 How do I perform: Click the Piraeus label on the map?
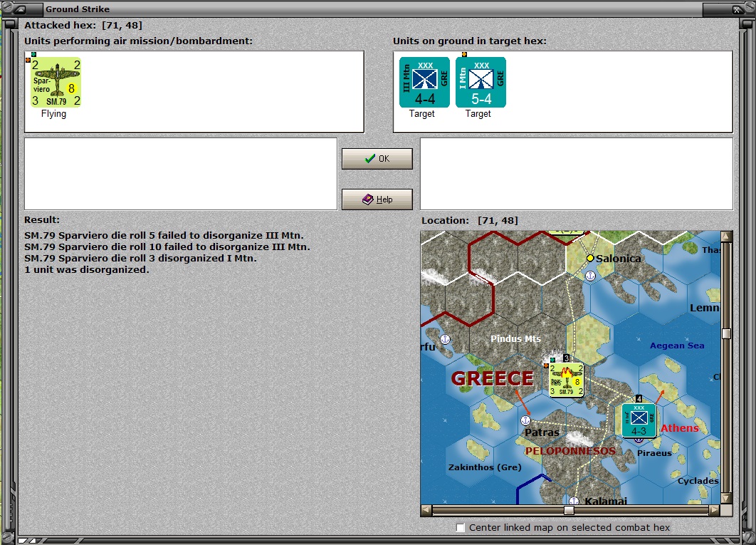point(654,453)
